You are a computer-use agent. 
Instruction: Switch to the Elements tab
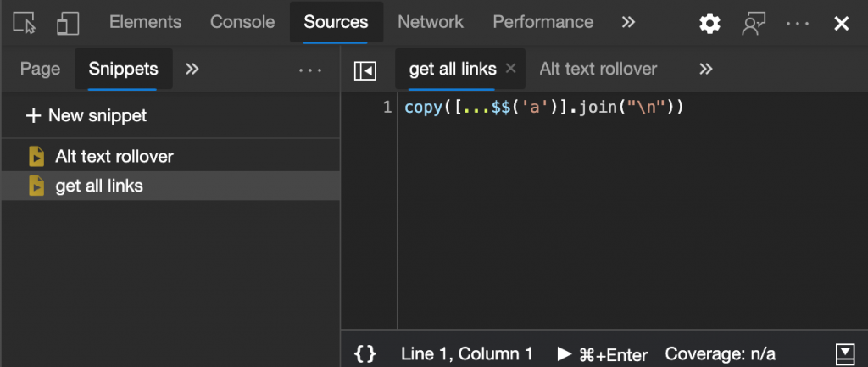pos(145,22)
